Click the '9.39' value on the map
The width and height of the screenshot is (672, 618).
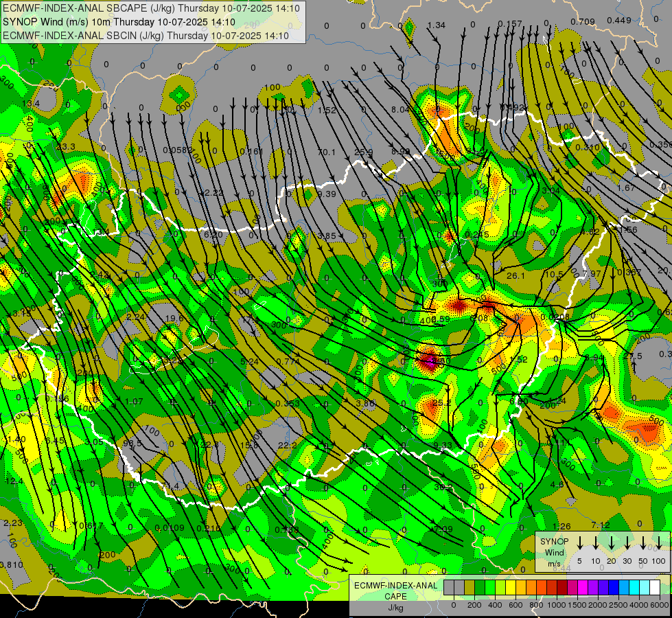tap(327, 194)
